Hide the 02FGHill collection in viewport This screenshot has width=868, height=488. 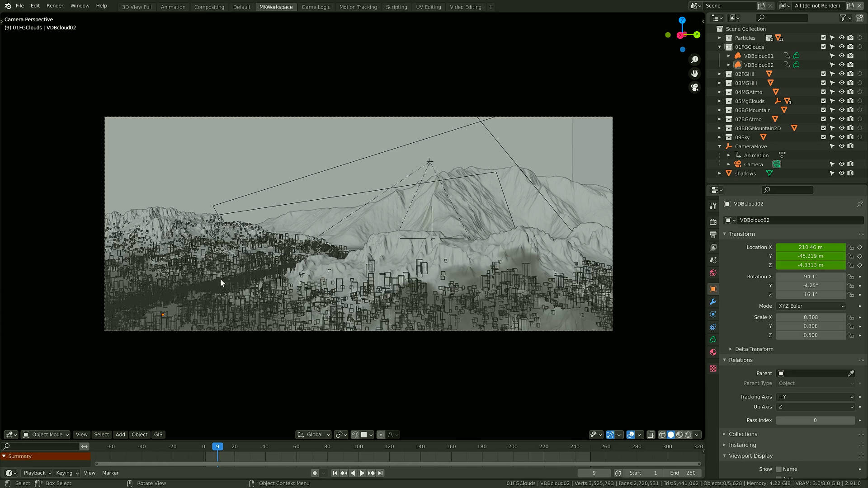[x=841, y=74]
